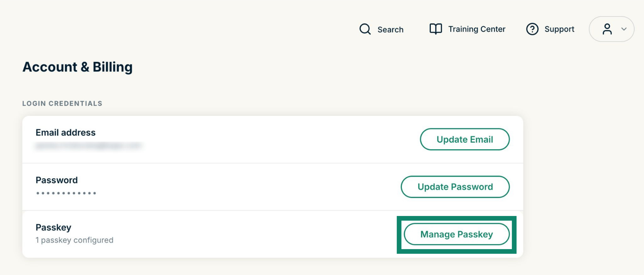644x275 pixels.
Task: Select the blurred email address value
Action: (89, 146)
